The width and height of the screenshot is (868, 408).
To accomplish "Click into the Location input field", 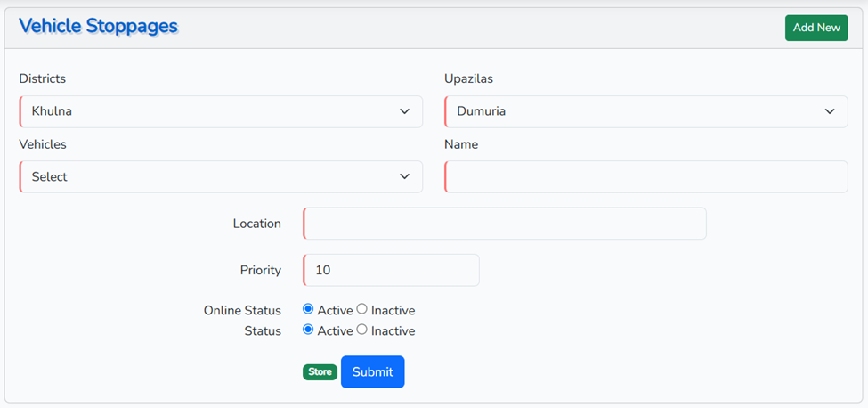I will (x=504, y=224).
